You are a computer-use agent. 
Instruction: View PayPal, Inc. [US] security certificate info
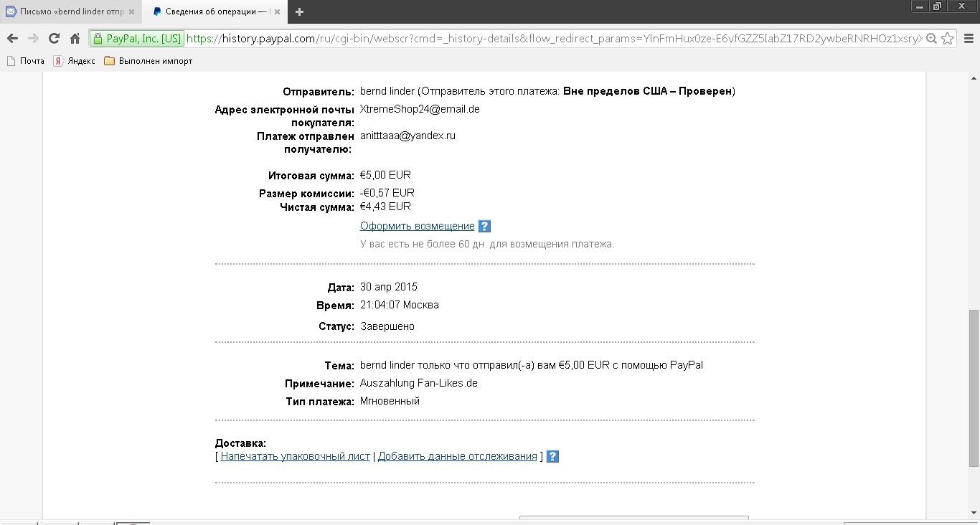(137, 39)
